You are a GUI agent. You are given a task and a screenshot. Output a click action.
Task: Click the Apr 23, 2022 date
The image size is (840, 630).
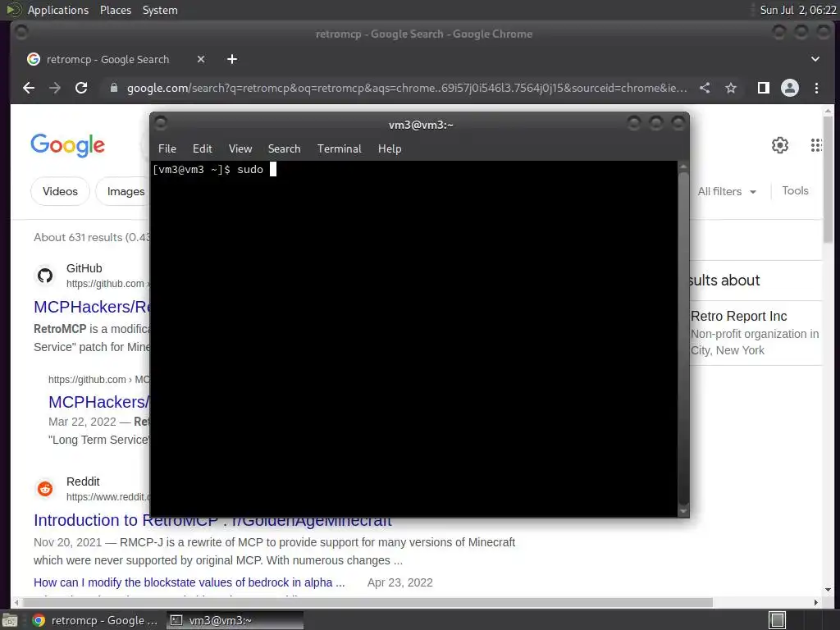click(x=400, y=582)
